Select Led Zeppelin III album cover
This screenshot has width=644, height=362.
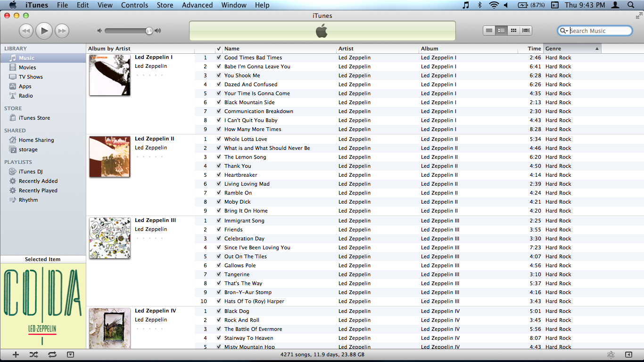[x=110, y=238]
